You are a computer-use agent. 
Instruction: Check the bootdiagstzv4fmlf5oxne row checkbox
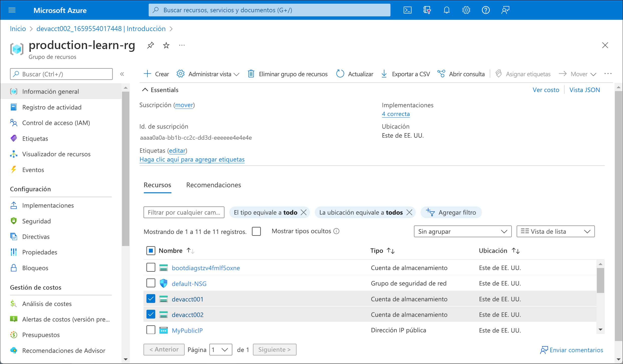coord(151,267)
